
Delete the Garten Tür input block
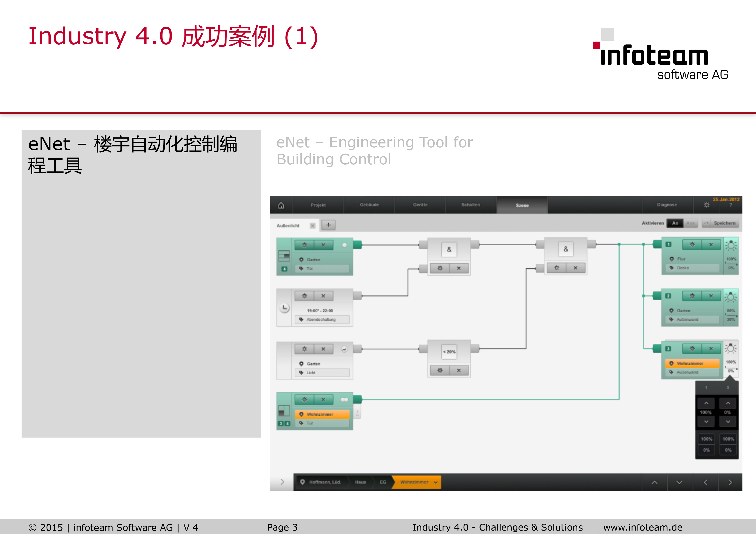pyautogui.click(x=323, y=245)
